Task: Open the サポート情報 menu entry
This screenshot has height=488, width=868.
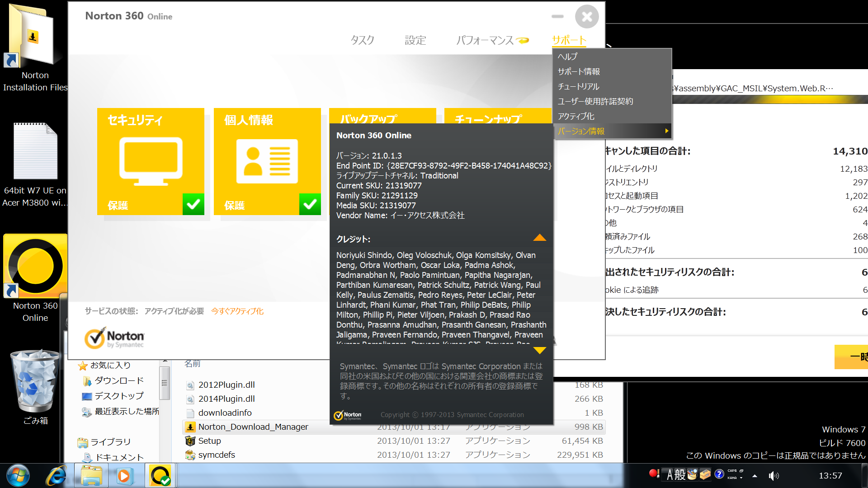Action: point(579,71)
